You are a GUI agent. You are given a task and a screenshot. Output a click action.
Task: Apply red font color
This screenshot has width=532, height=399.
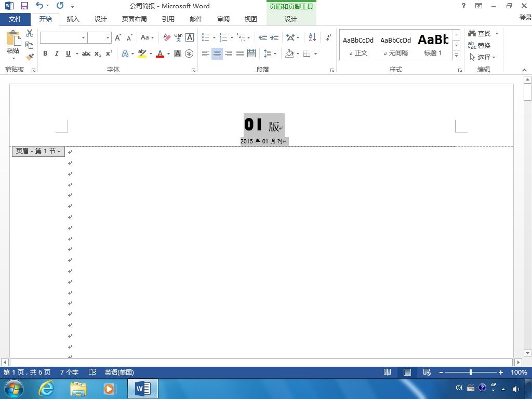[160, 54]
